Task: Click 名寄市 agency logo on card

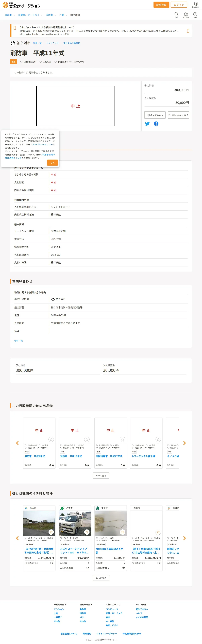Action: tap(62, 508)
